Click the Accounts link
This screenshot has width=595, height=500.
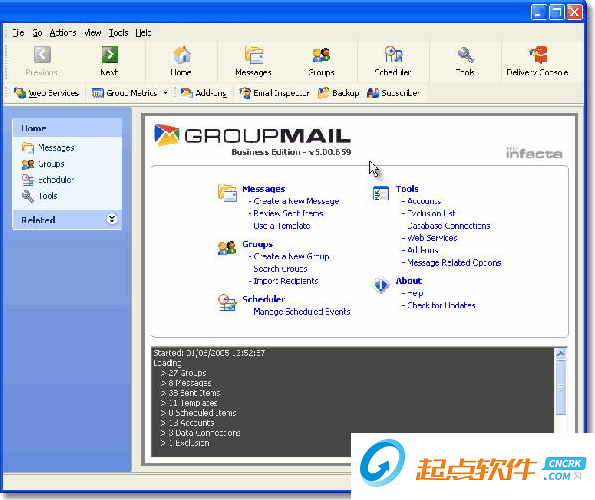coord(424,201)
